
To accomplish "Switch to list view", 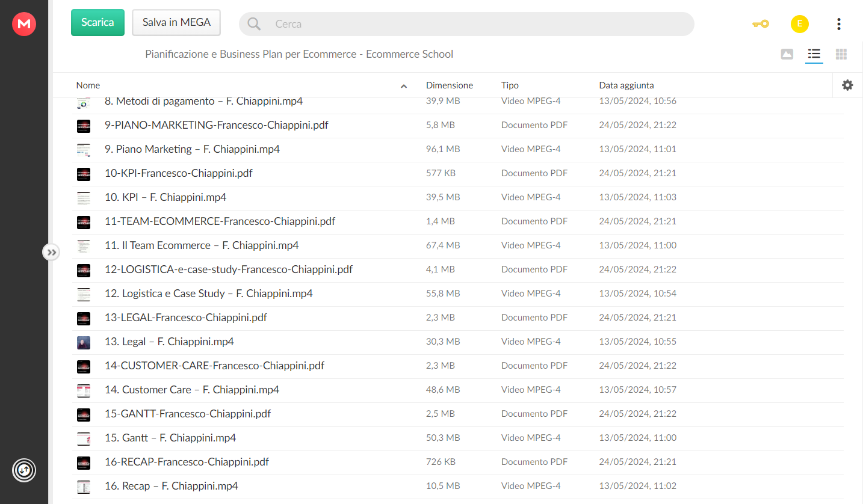I will (x=814, y=55).
